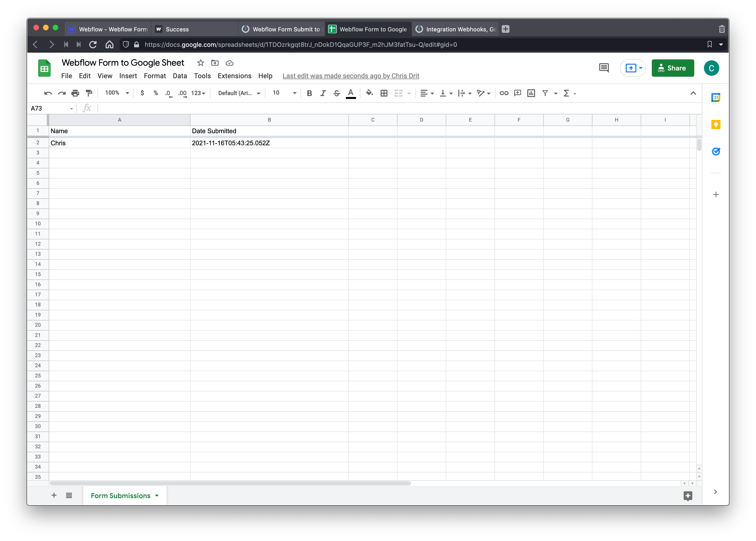The width and height of the screenshot is (756, 541).
Task: Toggle strikethrough formatting
Action: (337, 93)
